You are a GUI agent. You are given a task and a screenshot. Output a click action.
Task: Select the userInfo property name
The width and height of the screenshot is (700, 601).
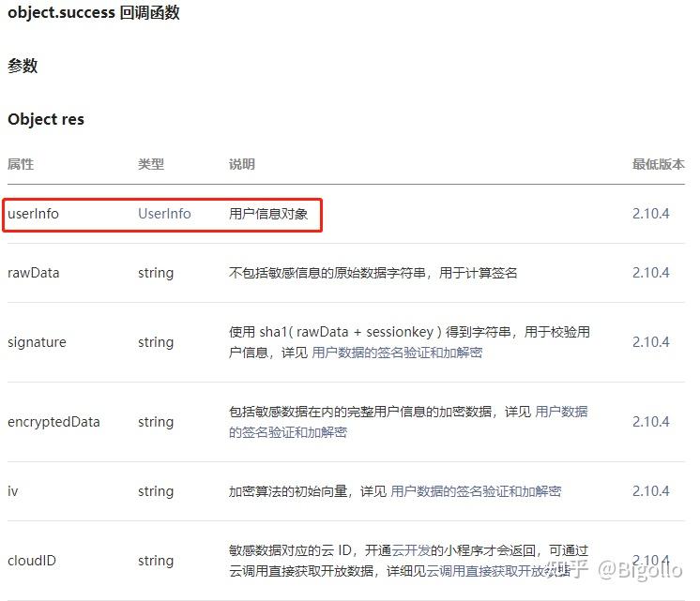[x=33, y=214]
